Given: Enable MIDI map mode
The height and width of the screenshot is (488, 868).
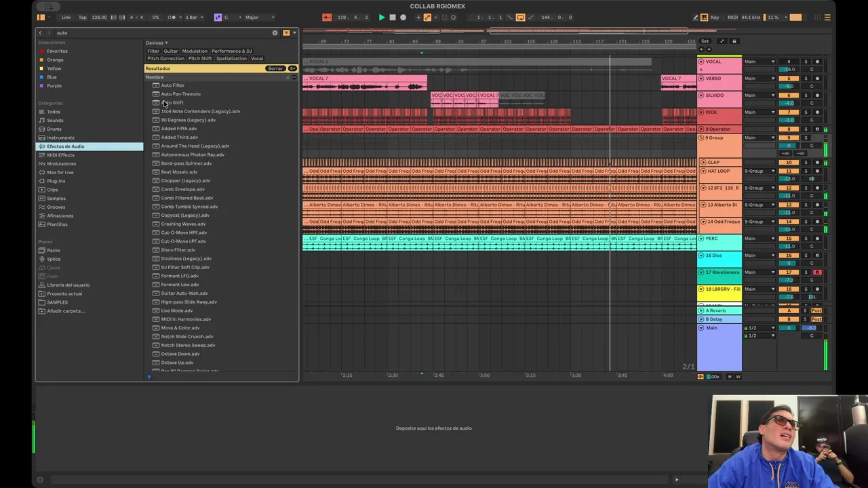Looking at the screenshot, I should pos(732,17).
